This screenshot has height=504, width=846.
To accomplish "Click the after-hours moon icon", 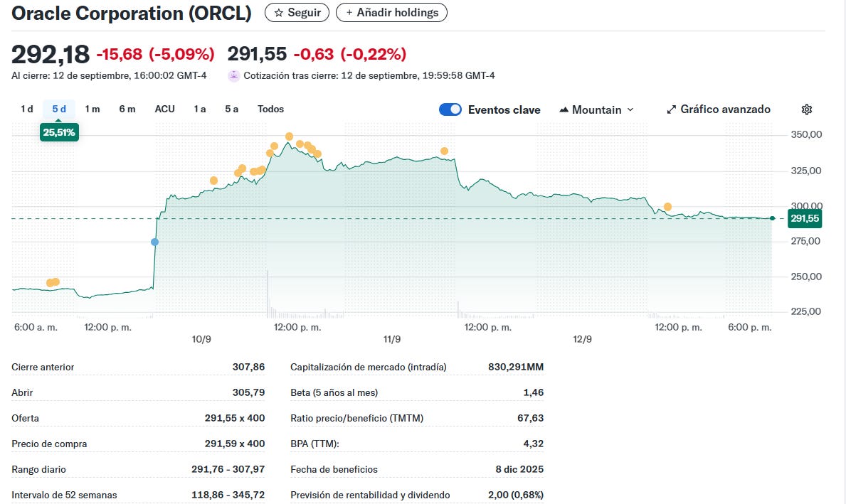I will pos(233,75).
